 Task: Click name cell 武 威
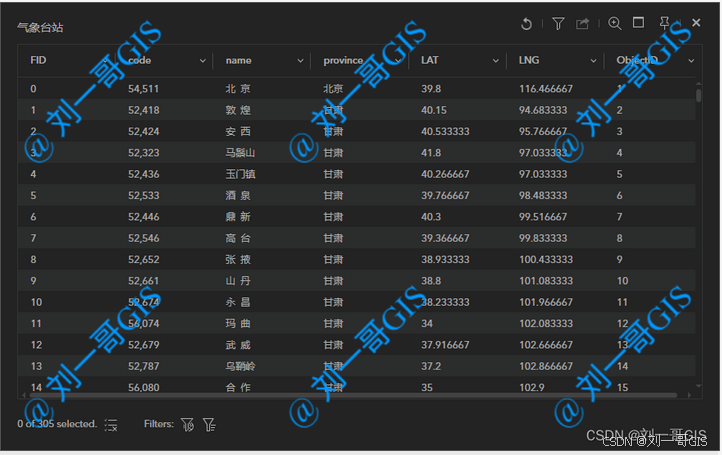click(238, 345)
